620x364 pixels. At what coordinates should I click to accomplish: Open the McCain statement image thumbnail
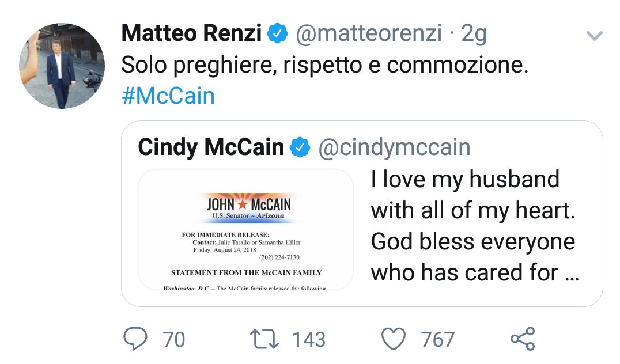246,229
